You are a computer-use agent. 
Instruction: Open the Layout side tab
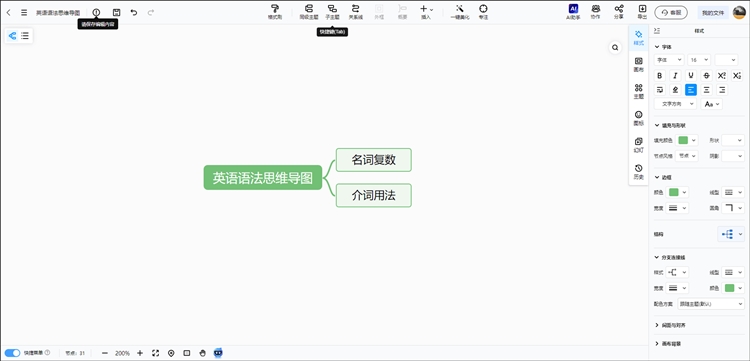(x=639, y=65)
